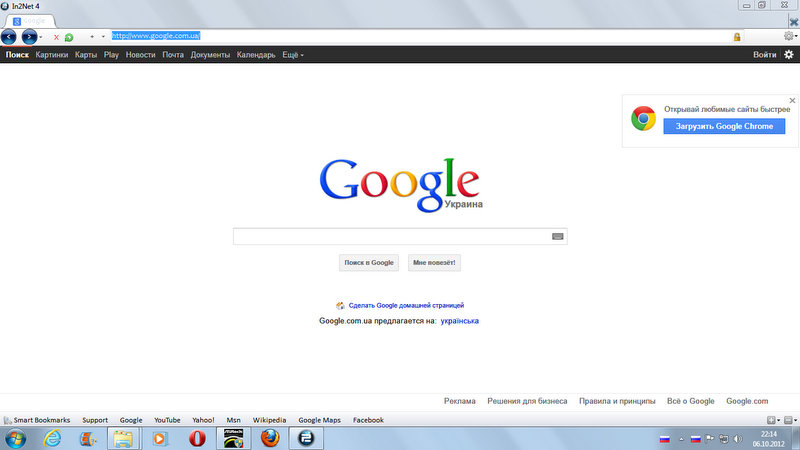
Task: Launch Internet Explorer from the taskbar
Action: pos(52,438)
